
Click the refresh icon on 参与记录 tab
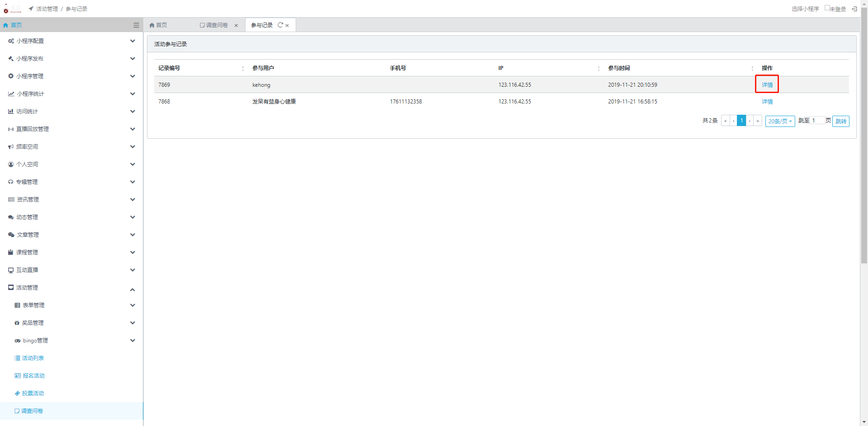[280, 25]
